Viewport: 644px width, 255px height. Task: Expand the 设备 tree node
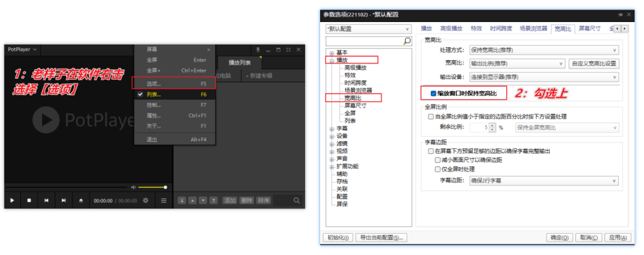click(331, 136)
